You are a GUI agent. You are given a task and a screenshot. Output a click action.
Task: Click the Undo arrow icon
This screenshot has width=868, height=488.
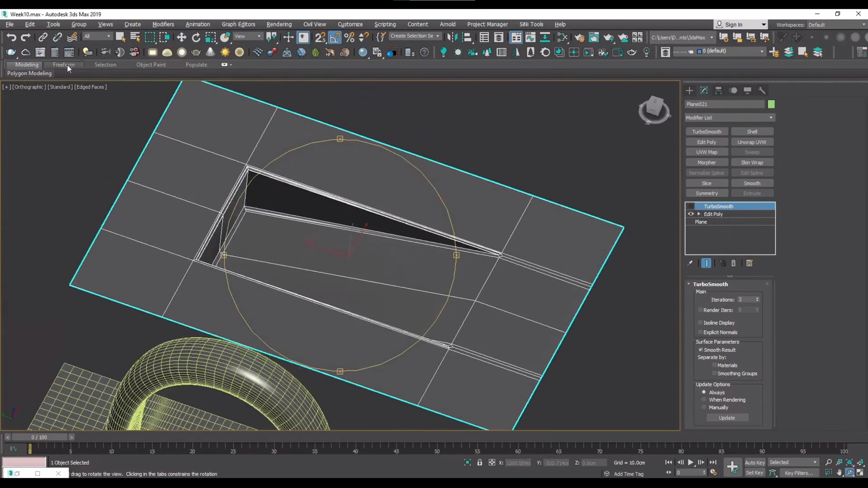(11, 37)
